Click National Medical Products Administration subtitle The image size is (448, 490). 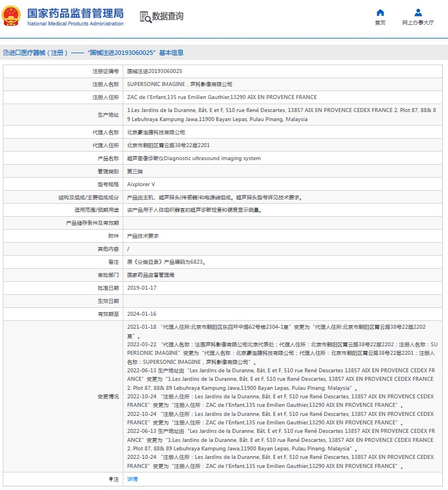click(x=75, y=24)
